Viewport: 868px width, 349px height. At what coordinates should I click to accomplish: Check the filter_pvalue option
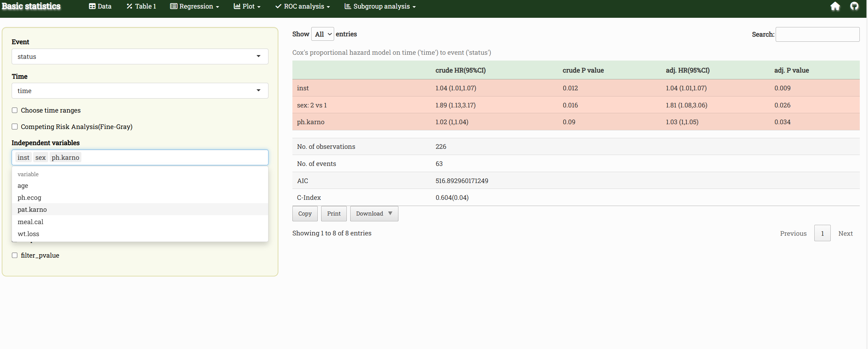point(15,255)
